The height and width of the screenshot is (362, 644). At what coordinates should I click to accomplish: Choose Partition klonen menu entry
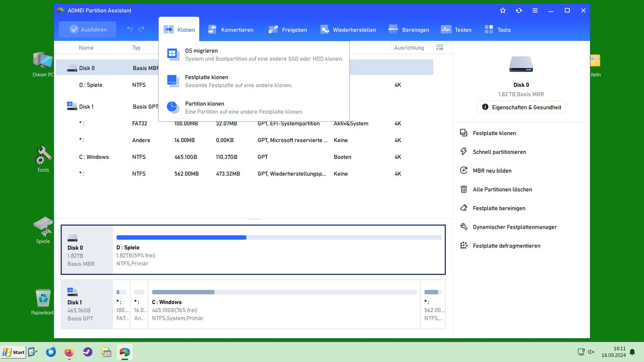pos(254,108)
